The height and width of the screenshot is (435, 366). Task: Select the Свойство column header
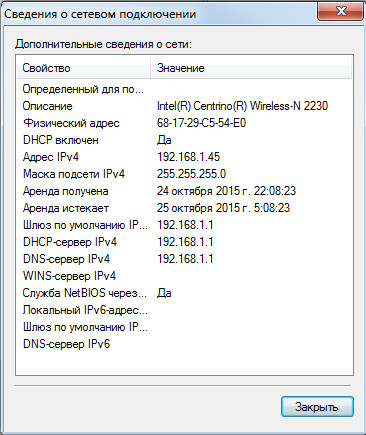click(83, 68)
